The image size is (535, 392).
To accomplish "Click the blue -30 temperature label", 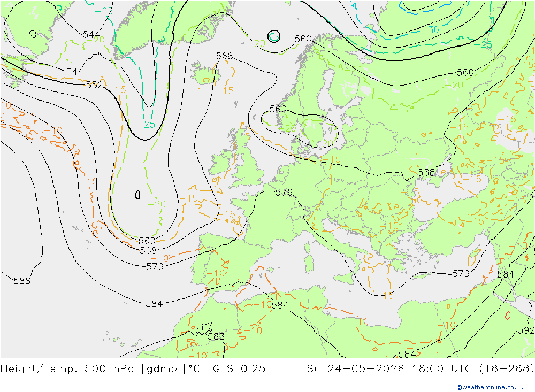I will pyautogui.click(x=430, y=30).
